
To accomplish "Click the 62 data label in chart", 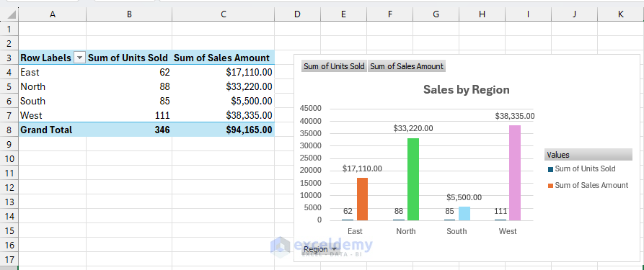I will click(348, 212).
